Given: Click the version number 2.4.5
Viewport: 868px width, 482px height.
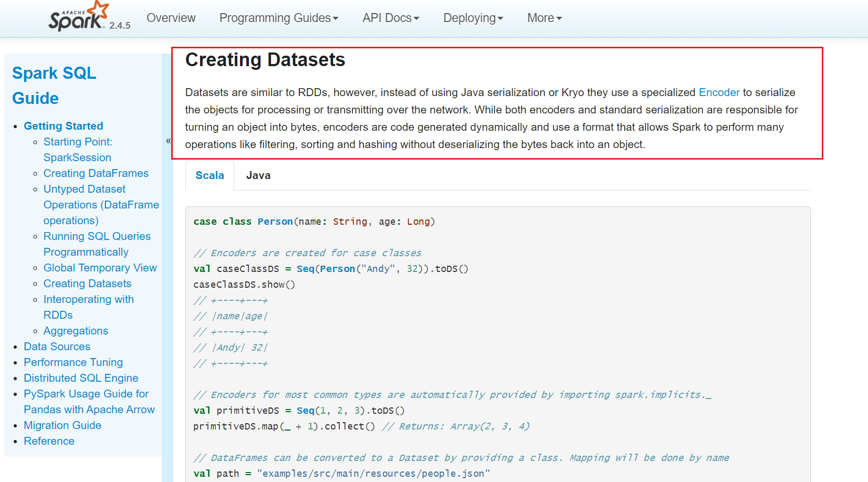Looking at the screenshot, I should [x=120, y=25].
